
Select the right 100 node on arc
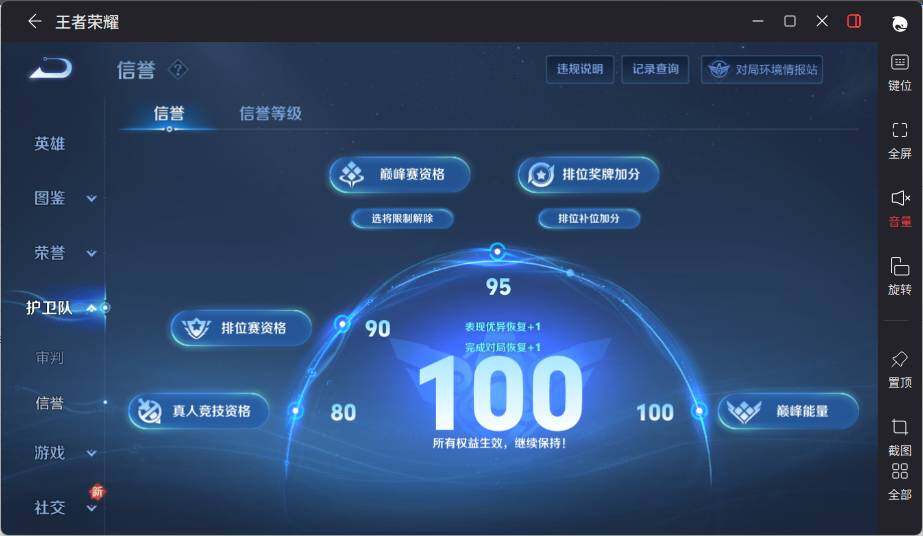[x=699, y=410]
